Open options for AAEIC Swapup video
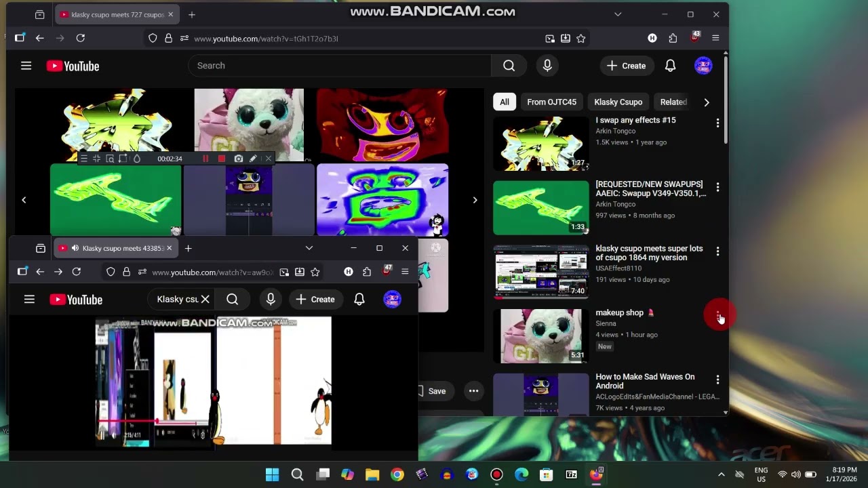This screenshot has height=488, width=868. click(x=717, y=187)
